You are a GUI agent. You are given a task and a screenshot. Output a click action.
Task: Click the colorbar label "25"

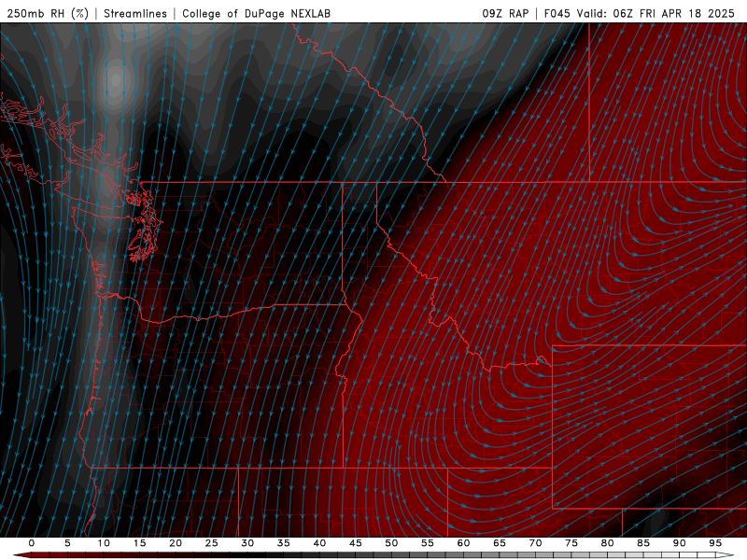pyautogui.click(x=212, y=543)
